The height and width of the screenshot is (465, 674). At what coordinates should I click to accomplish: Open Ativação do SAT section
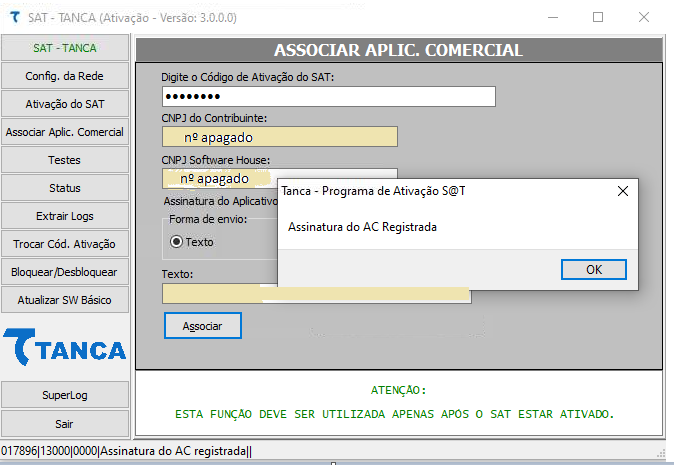(65, 104)
